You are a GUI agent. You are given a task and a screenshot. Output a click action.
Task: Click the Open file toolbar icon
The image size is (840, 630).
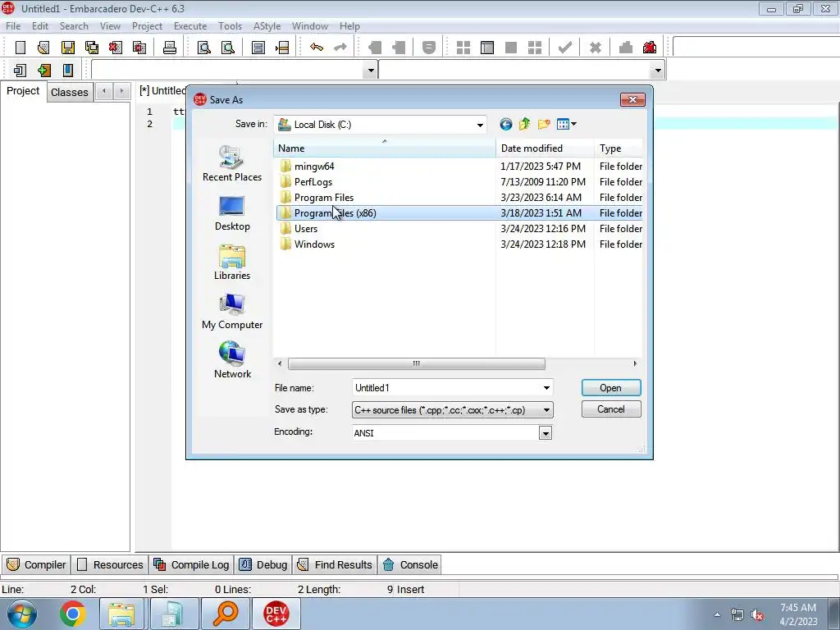pyautogui.click(x=43, y=48)
